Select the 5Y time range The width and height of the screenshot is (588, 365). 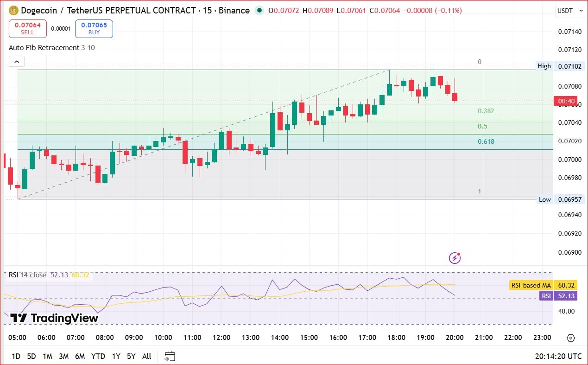tap(131, 356)
